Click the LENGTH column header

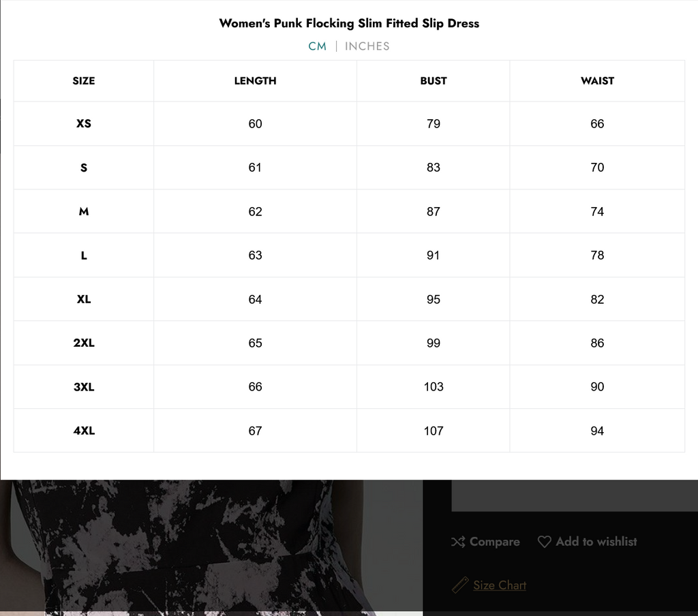[255, 81]
